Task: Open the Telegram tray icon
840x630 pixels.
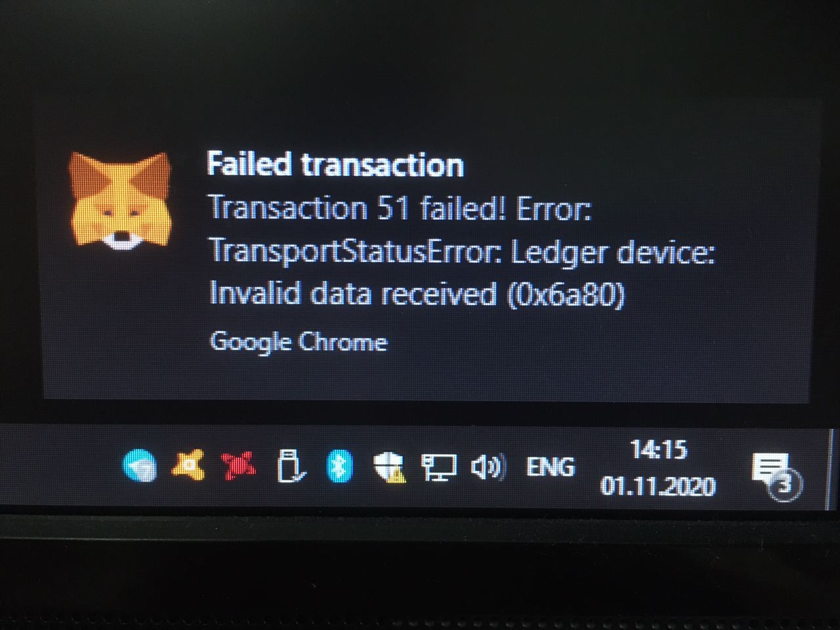Action: pyautogui.click(x=140, y=466)
